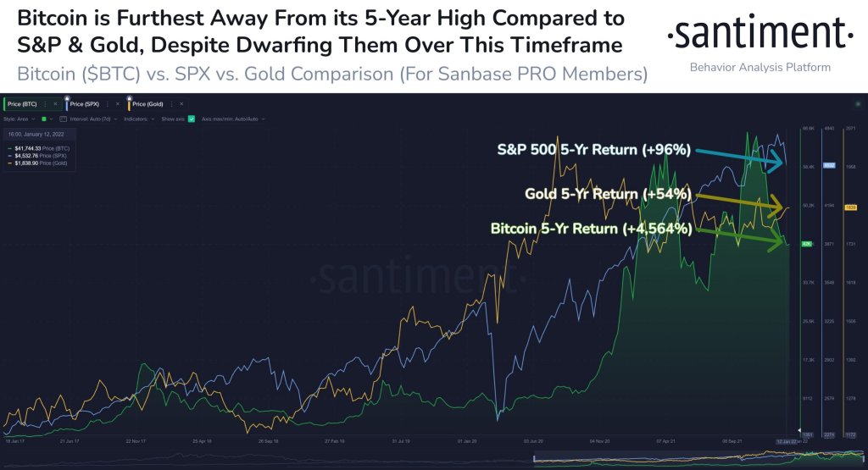Click the santiment logo
The width and height of the screenshot is (868, 470).
coord(759,34)
